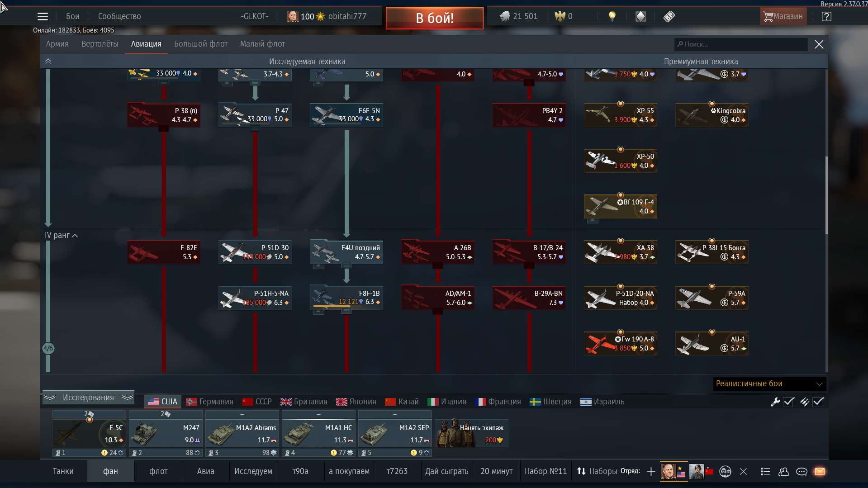Viewport: 868px width, 488px height.
Task: Click the Наборы swap arrows icon
Action: point(581,471)
